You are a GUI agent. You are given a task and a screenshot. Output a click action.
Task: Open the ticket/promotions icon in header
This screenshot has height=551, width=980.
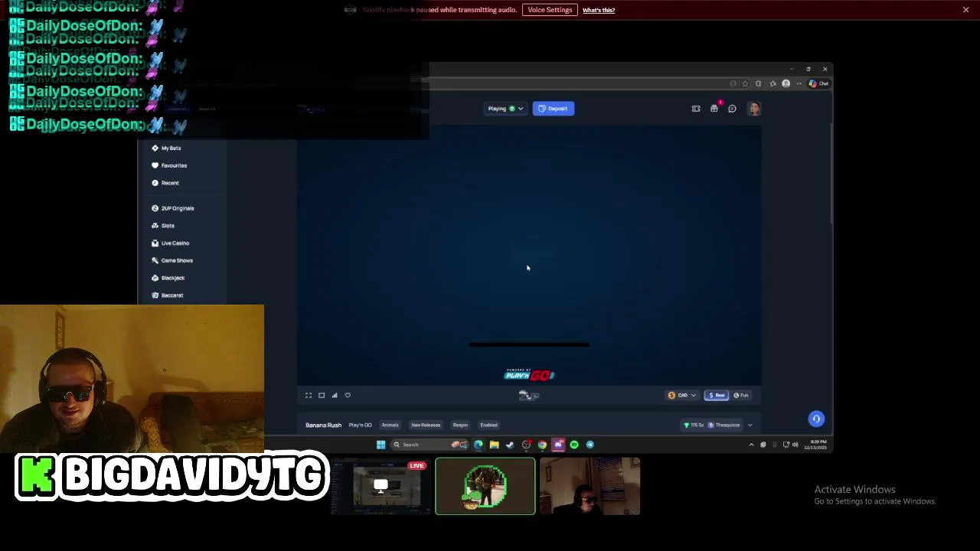(696, 109)
